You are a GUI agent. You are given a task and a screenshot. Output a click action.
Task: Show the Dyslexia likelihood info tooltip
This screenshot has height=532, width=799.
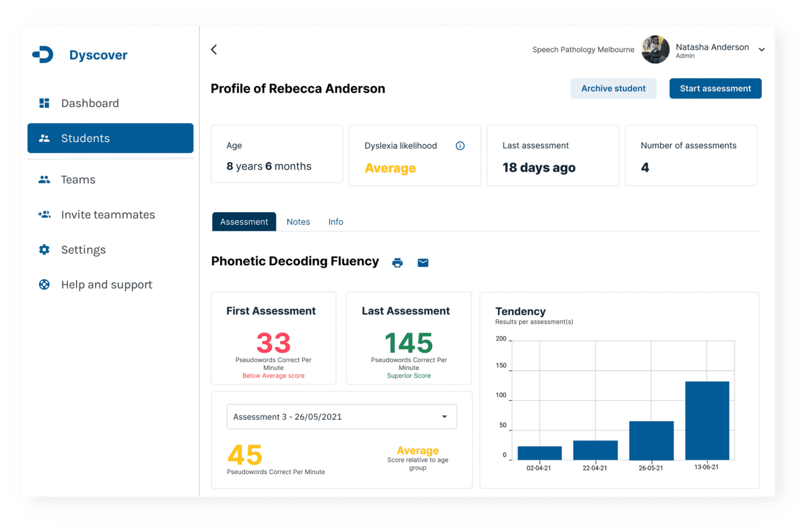(x=460, y=146)
